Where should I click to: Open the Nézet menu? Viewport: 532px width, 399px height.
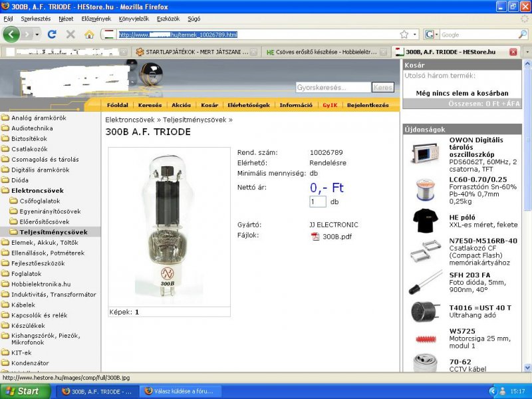point(66,19)
